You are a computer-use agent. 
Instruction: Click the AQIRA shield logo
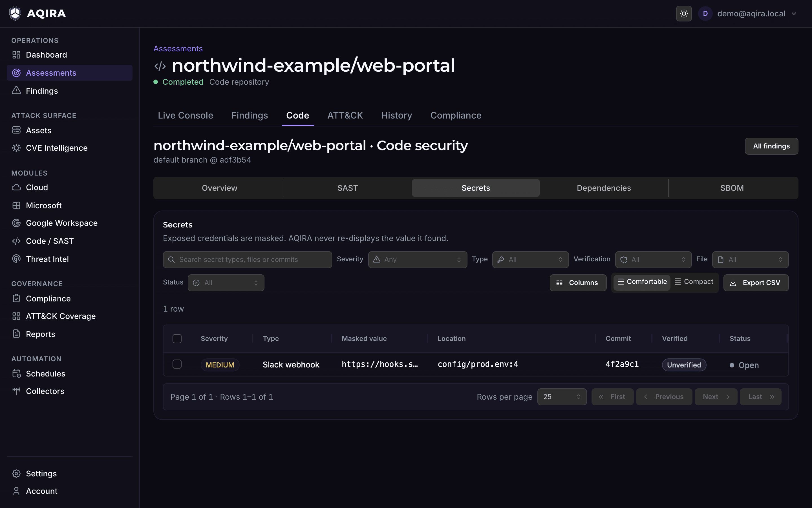(x=15, y=14)
